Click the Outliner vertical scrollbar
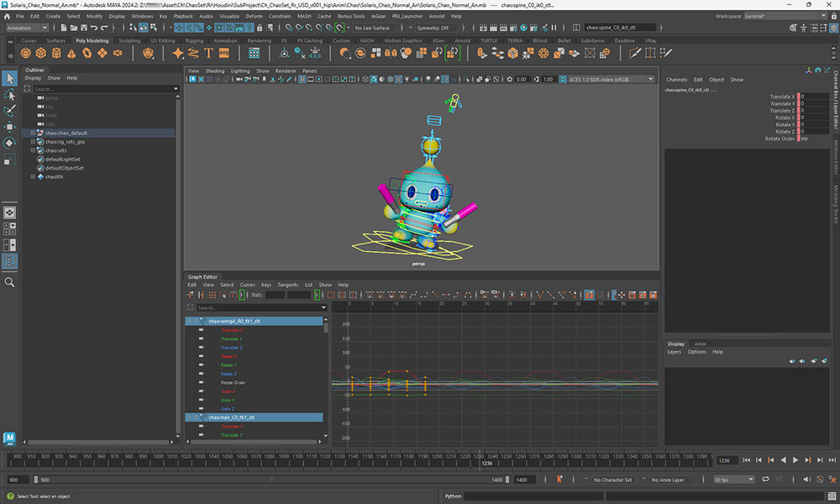Image resolution: width=840 pixels, height=504 pixels. 178,268
